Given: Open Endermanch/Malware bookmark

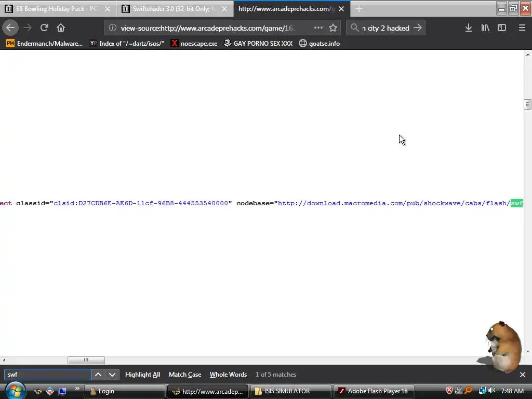Looking at the screenshot, I should click(45, 44).
